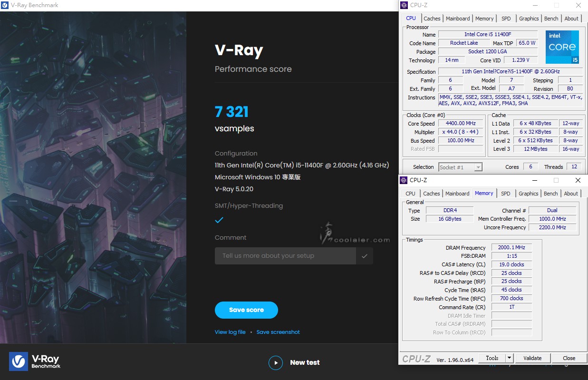Switch to the About tab in the CPU-Z window showing Memory timings
This screenshot has height=380, width=588.
click(571, 194)
